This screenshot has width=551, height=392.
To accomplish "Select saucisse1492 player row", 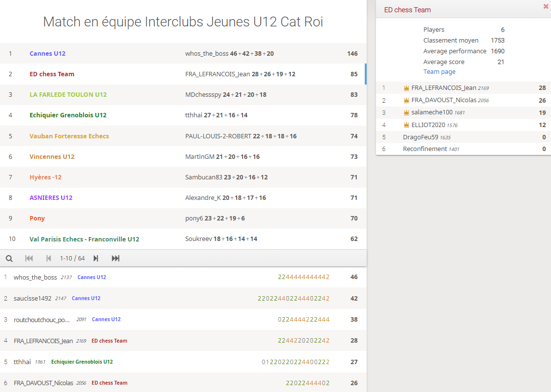I will 32,298.
